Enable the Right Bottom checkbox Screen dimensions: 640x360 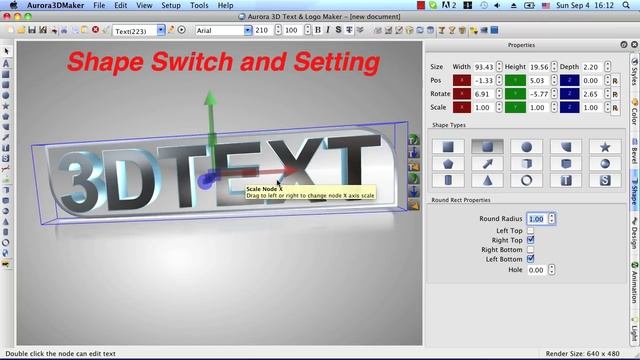click(x=531, y=249)
